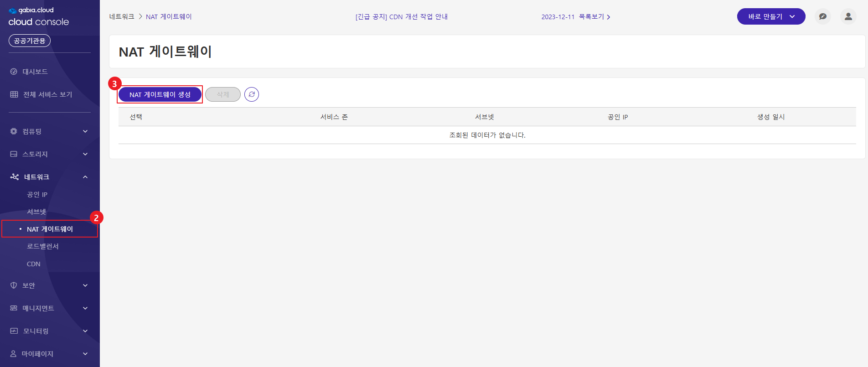Click the 보안 shield icon
Viewport: 868px width, 367px height.
pos(14,285)
